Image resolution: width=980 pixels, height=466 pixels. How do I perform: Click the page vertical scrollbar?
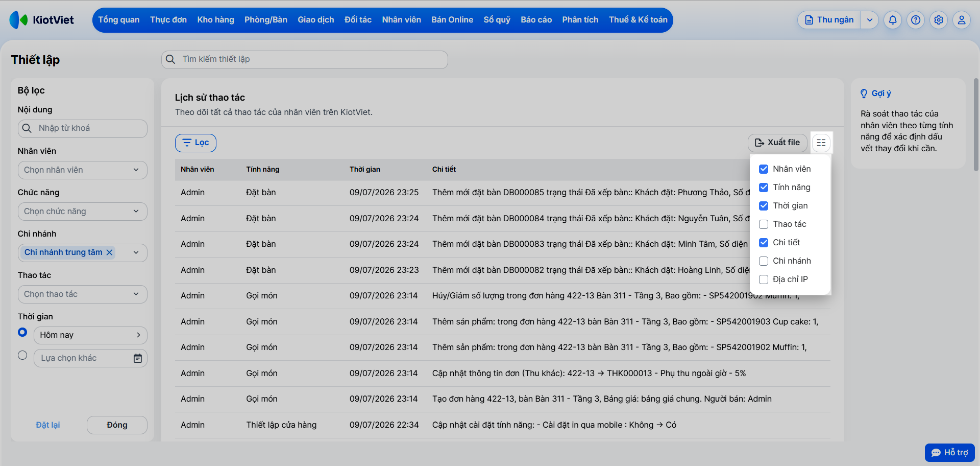click(x=976, y=125)
